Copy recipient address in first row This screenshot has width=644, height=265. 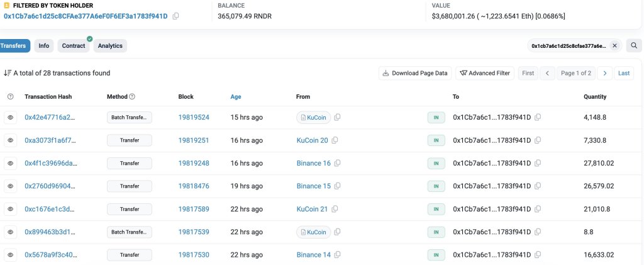pyautogui.click(x=538, y=118)
